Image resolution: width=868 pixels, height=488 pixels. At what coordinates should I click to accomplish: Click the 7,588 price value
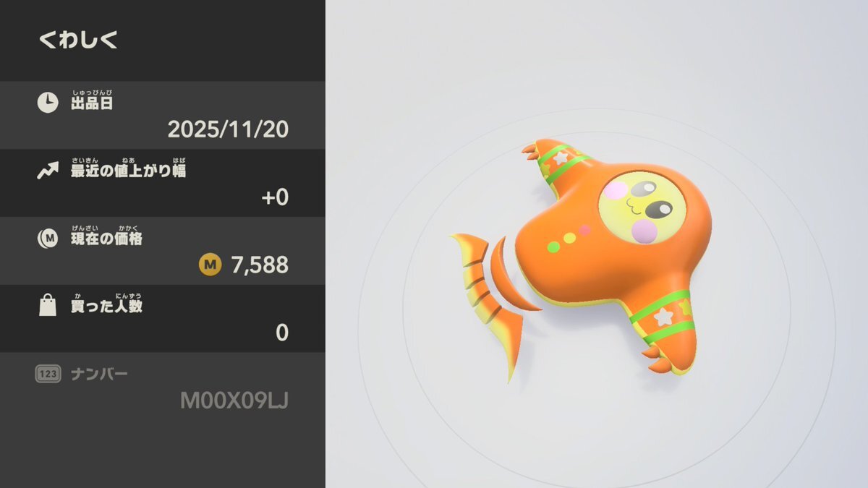[260, 265]
